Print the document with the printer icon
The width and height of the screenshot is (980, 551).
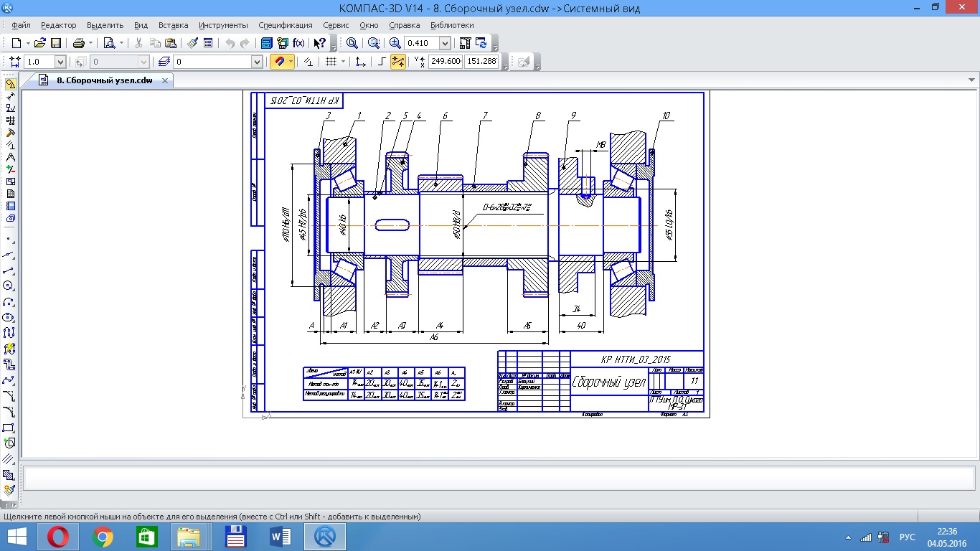(x=78, y=43)
